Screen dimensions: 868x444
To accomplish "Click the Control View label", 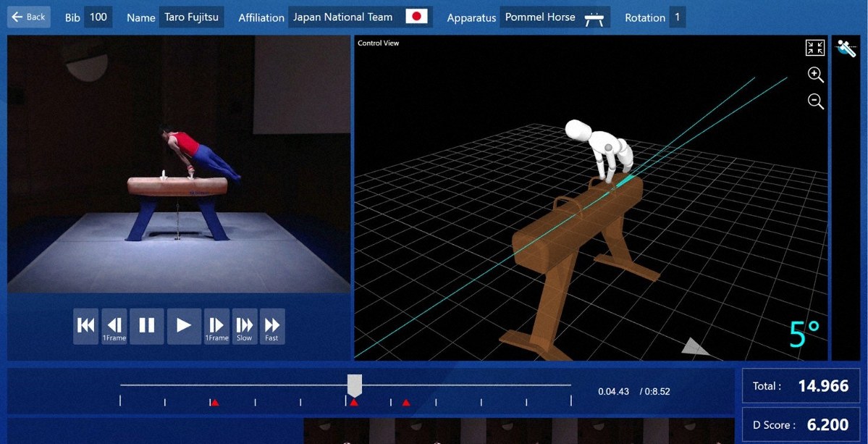I will point(378,43).
